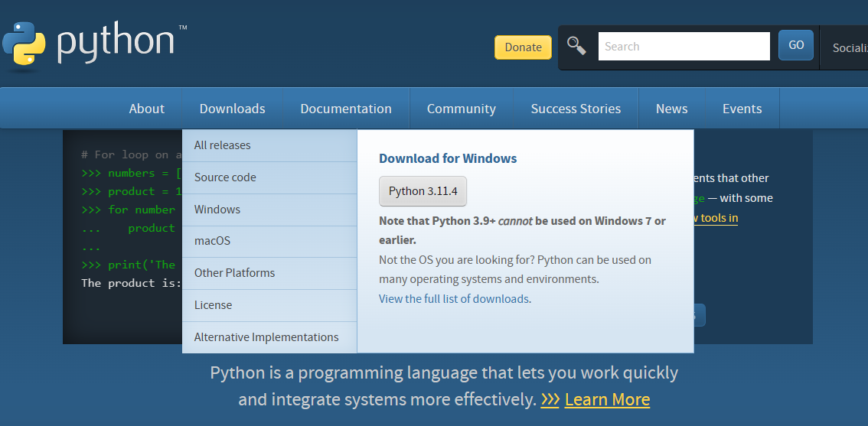Screen dimensions: 868x426
Task: Open the About menu
Action: tap(147, 109)
